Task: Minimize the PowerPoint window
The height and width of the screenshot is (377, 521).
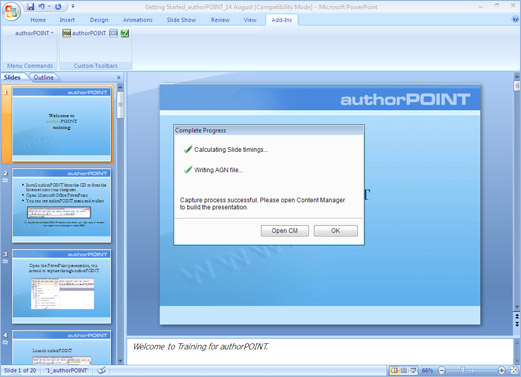Action: pos(481,6)
